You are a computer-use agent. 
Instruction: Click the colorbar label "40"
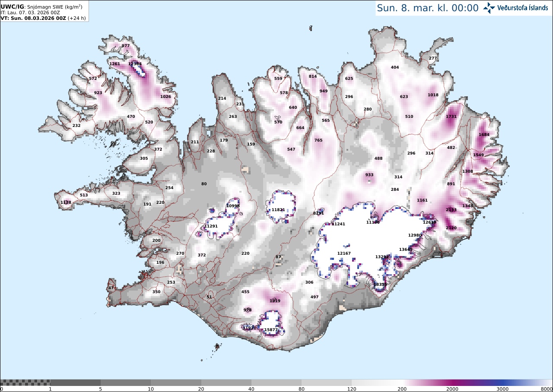pyautogui.click(x=251, y=389)
